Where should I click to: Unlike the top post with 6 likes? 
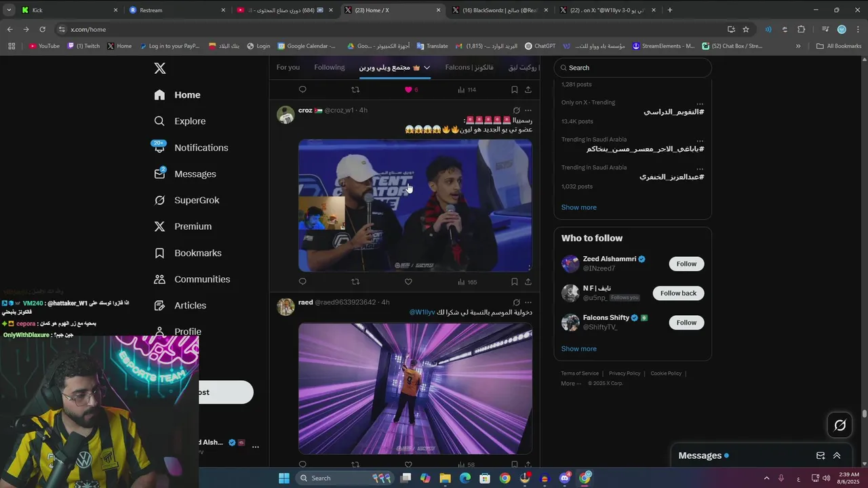[x=408, y=89]
